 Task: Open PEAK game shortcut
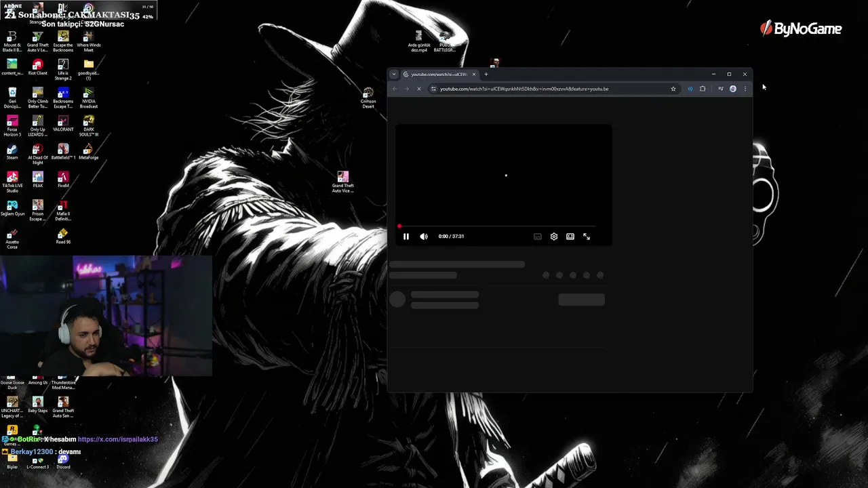click(38, 180)
